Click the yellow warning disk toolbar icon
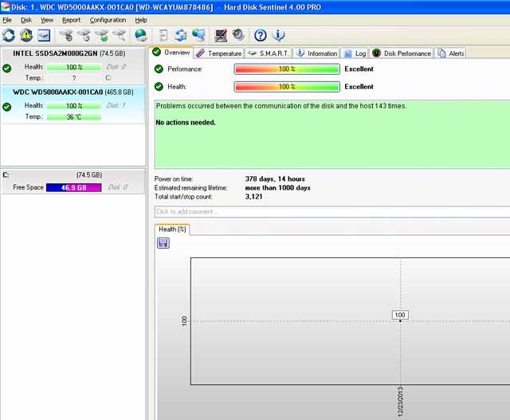 [26, 35]
